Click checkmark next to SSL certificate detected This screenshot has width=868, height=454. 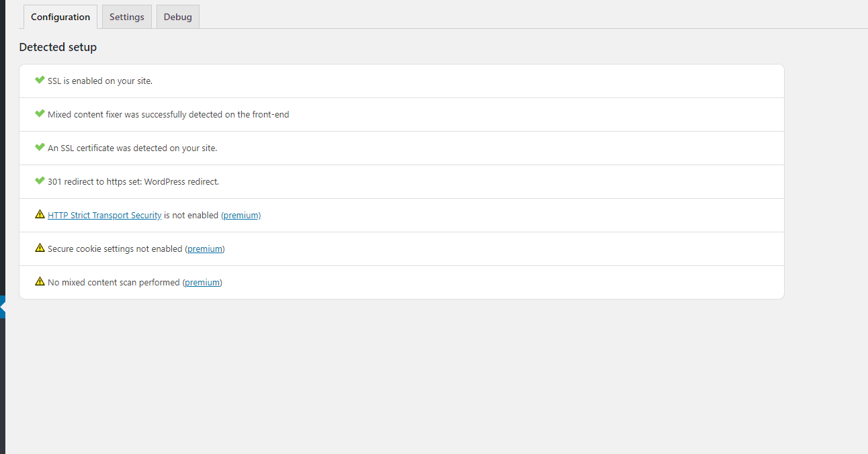pos(40,148)
